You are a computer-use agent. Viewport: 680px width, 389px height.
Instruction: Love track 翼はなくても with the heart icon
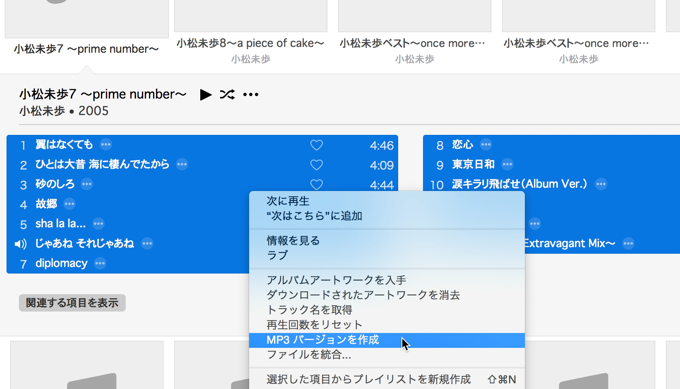pos(317,145)
